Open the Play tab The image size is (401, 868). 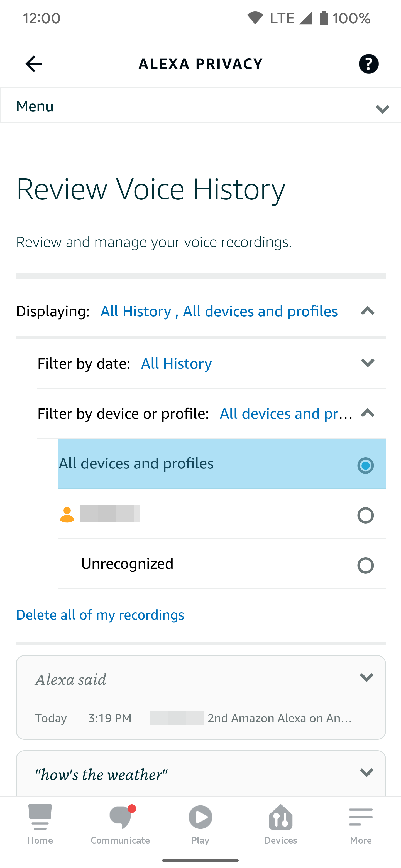[200, 824]
